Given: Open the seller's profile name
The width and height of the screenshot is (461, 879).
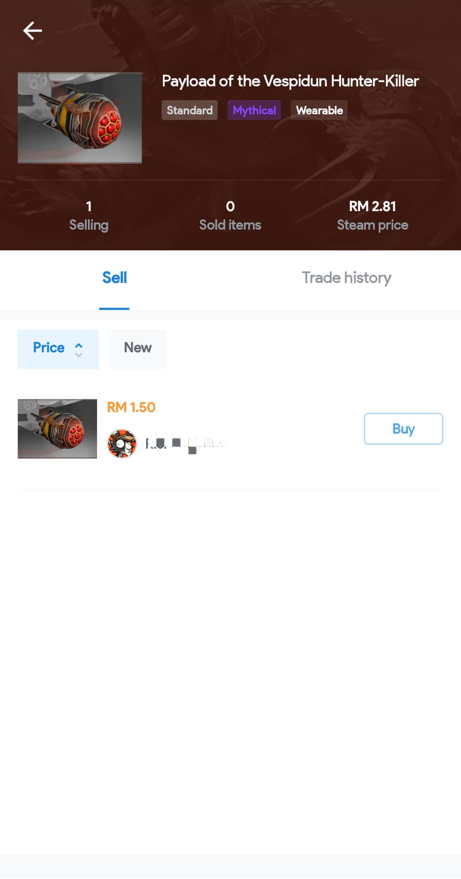Looking at the screenshot, I should (184, 445).
